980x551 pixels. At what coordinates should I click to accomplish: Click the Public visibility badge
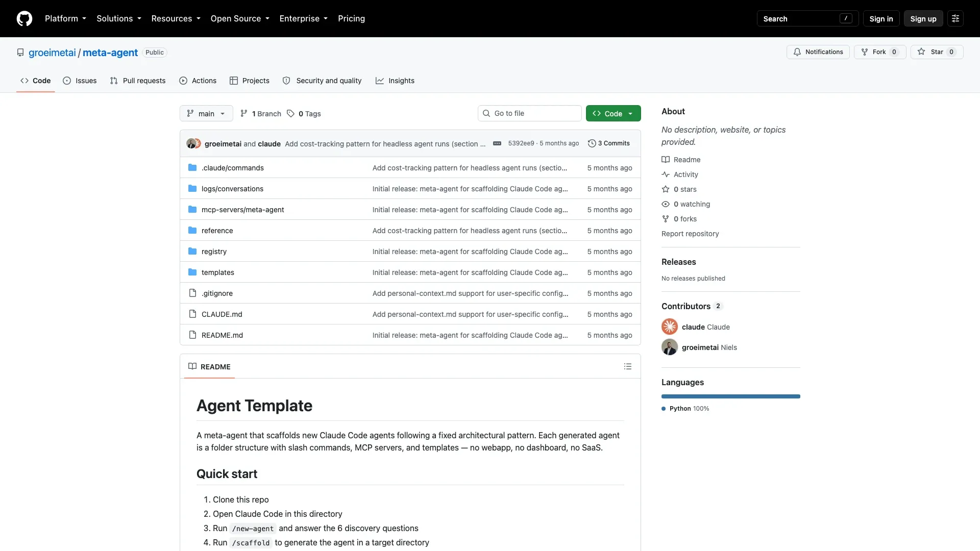click(155, 53)
